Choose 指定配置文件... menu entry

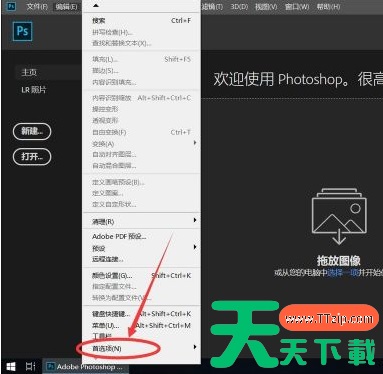[141, 287]
